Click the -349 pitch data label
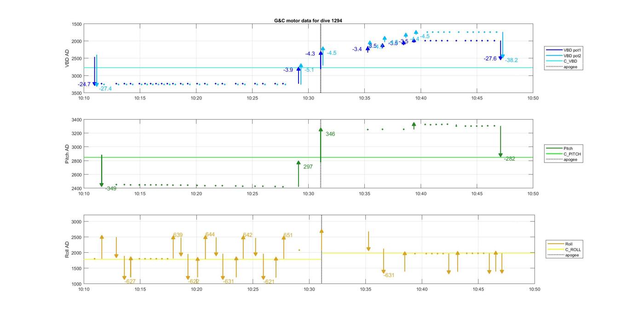Screen dimensions: 644x319 [111, 189]
